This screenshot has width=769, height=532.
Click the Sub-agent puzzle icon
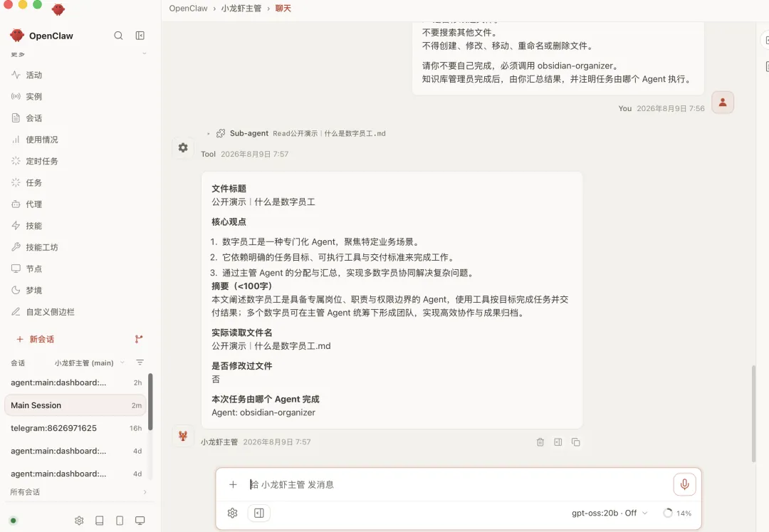pos(221,133)
